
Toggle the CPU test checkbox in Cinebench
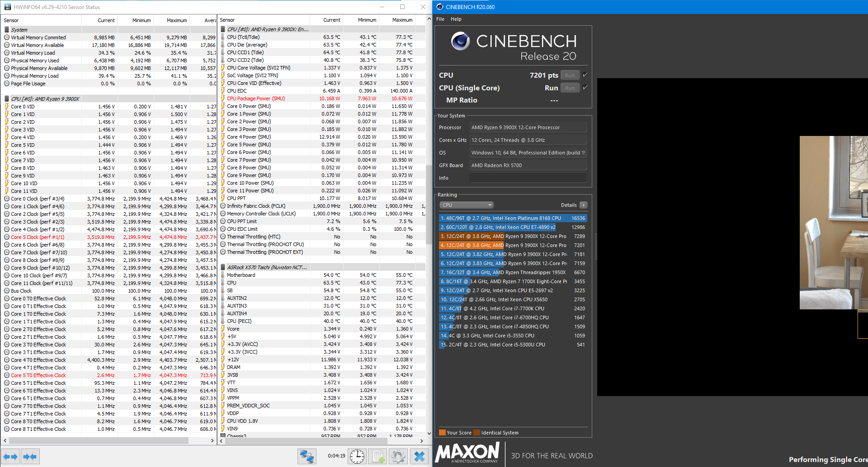(585, 75)
